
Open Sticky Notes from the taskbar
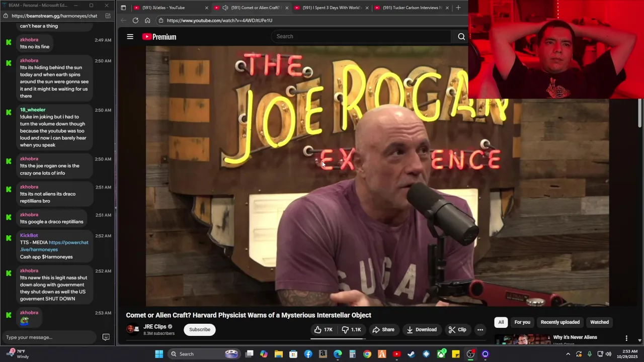pos(456,354)
